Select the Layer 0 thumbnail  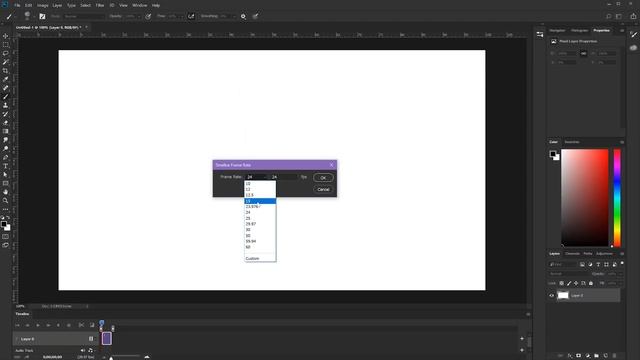563,296
